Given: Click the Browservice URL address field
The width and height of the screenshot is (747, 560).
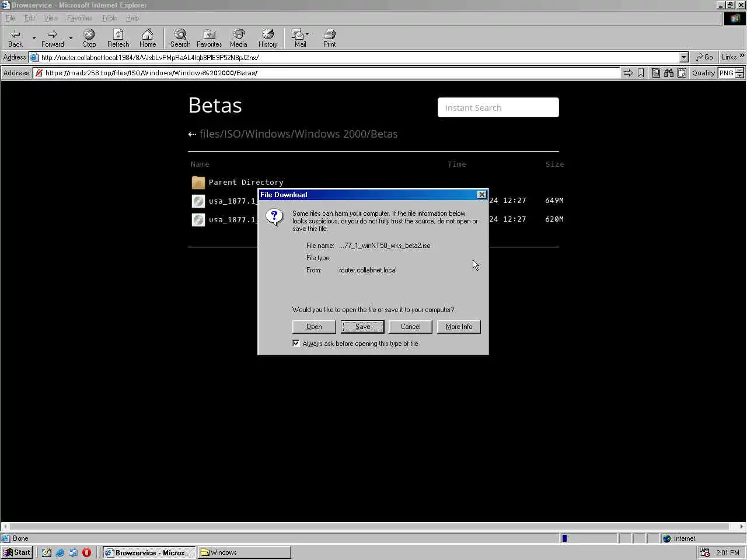Looking at the screenshot, I should pos(327,73).
